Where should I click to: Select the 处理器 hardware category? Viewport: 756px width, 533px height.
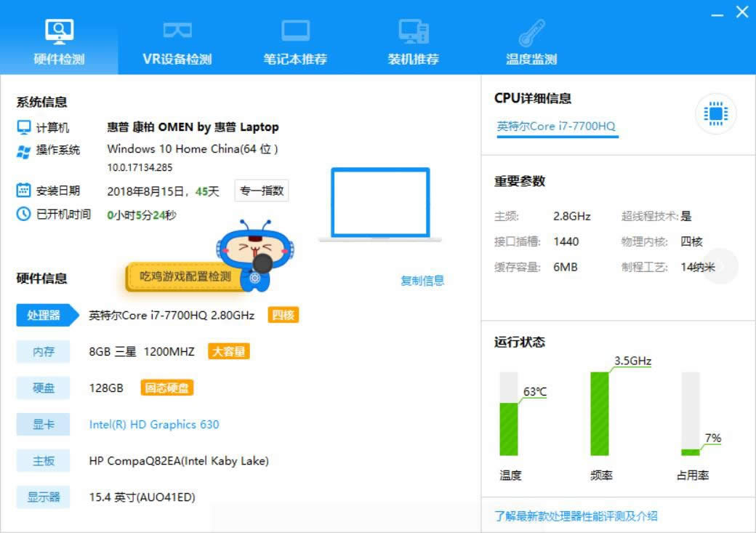tap(47, 315)
